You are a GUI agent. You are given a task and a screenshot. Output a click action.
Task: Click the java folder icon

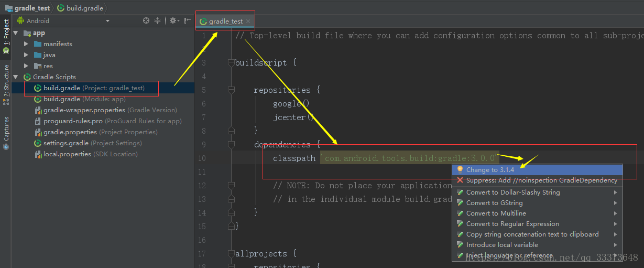[x=37, y=55]
